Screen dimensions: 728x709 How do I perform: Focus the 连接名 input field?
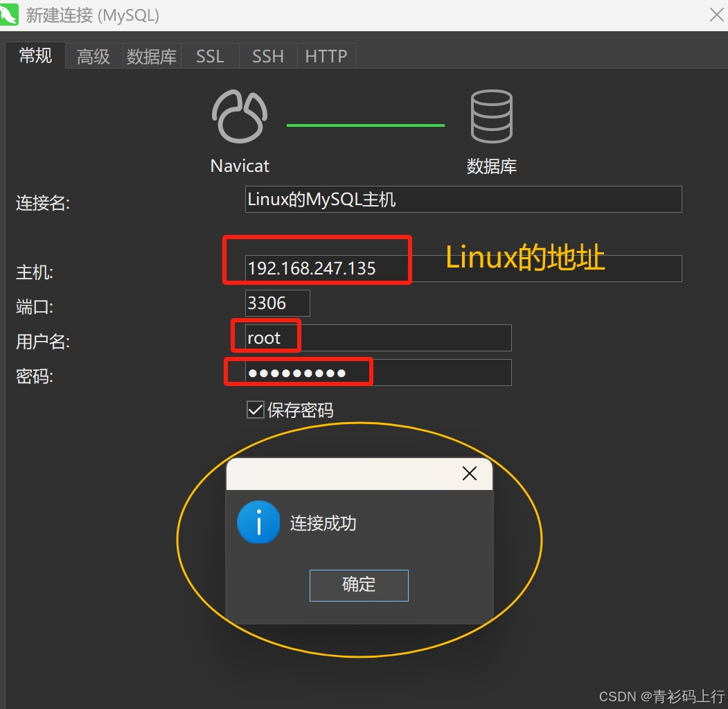[463, 200]
